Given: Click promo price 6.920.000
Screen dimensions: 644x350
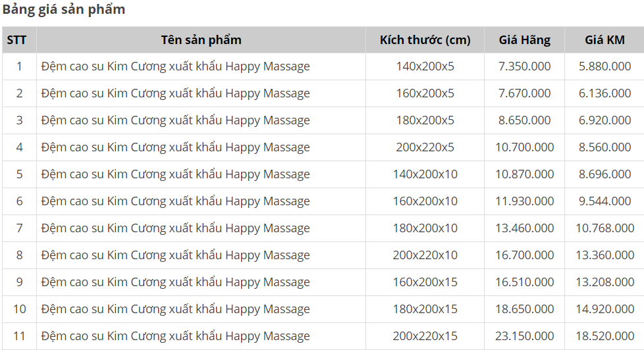Looking at the screenshot, I should click(604, 120).
